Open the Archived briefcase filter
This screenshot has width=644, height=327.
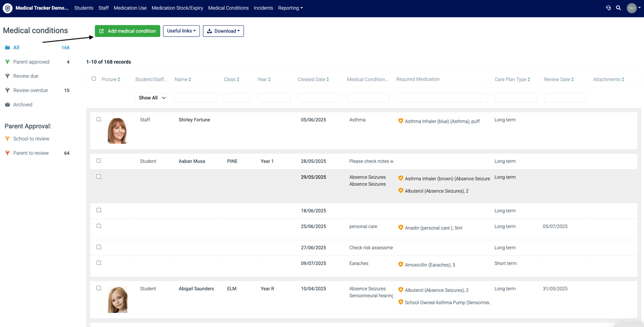coord(7,104)
